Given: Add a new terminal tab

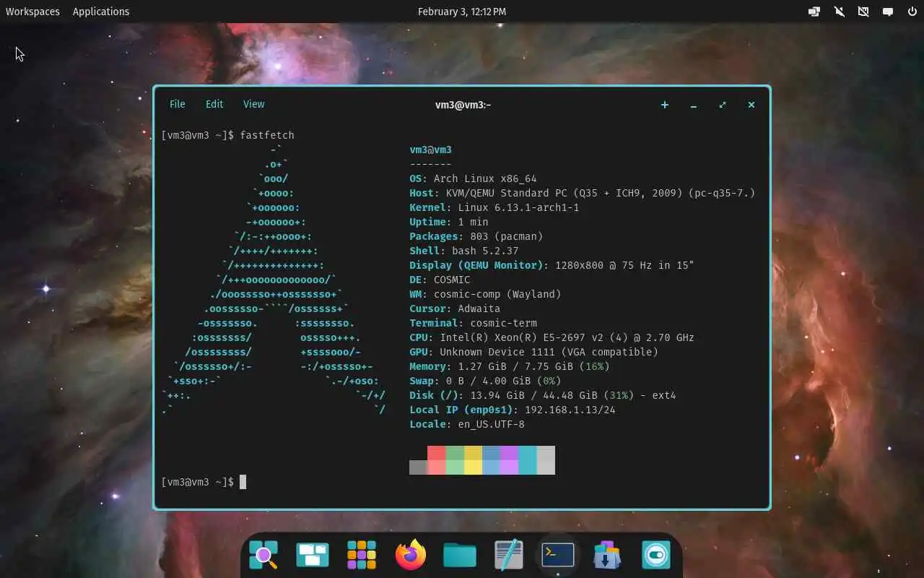Looking at the screenshot, I should click(x=665, y=105).
